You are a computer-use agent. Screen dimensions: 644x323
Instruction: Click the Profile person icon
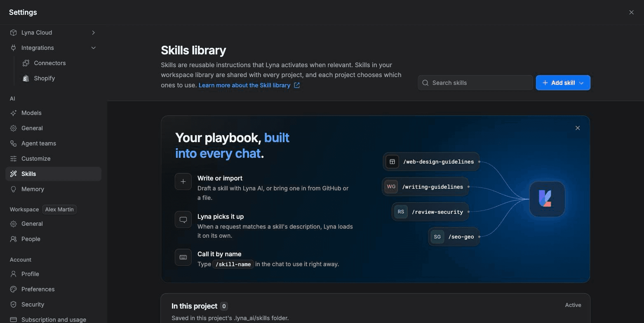click(14, 274)
